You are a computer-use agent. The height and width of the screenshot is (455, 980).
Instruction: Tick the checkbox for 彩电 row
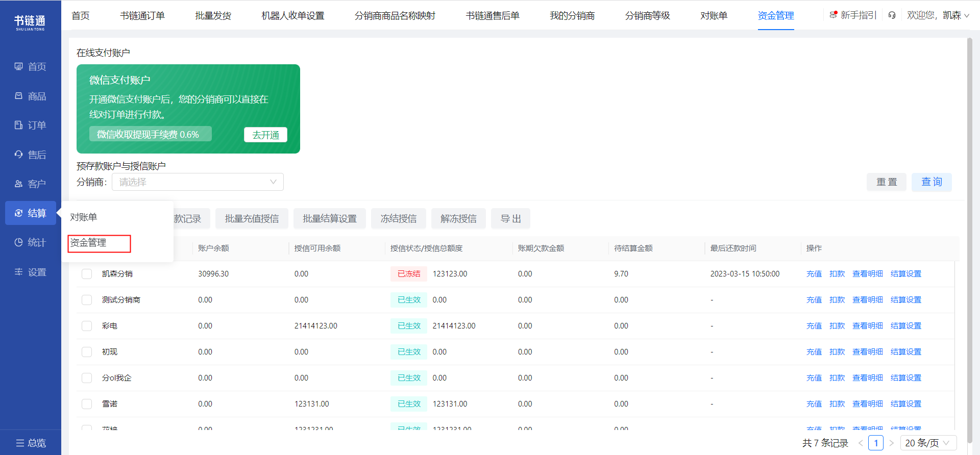(x=87, y=326)
